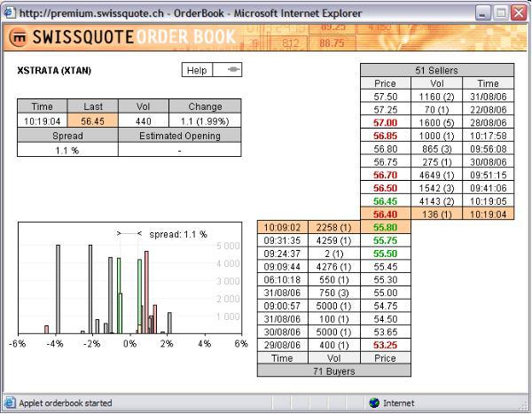This screenshot has height=414, width=532.
Task: Click buyer volume 4259 (1)
Action: coord(334,240)
